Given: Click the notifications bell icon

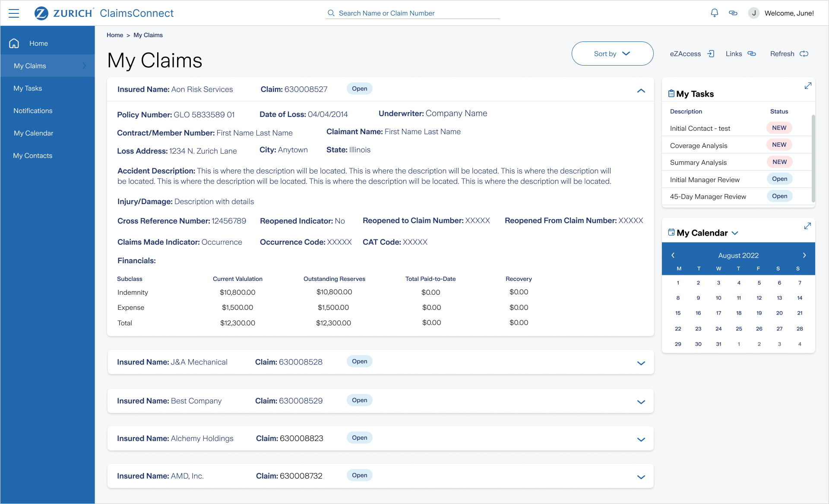Looking at the screenshot, I should click(x=715, y=13).
